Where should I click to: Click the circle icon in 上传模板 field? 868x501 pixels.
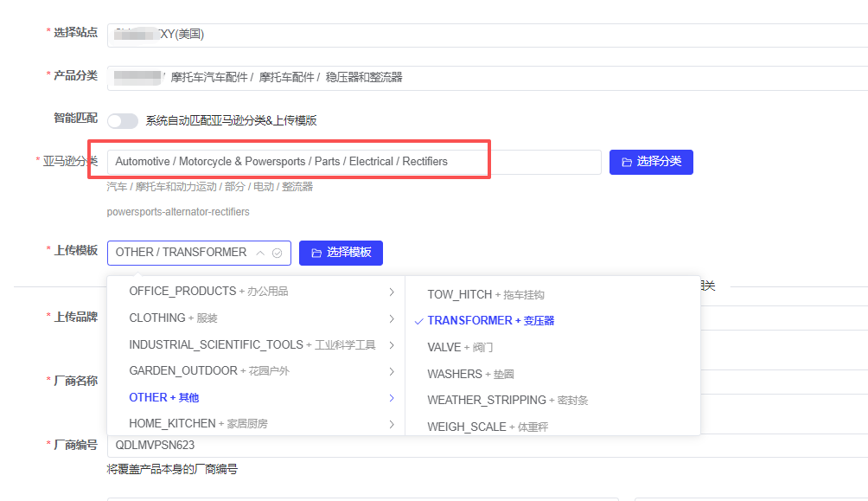tap(277, 254)
